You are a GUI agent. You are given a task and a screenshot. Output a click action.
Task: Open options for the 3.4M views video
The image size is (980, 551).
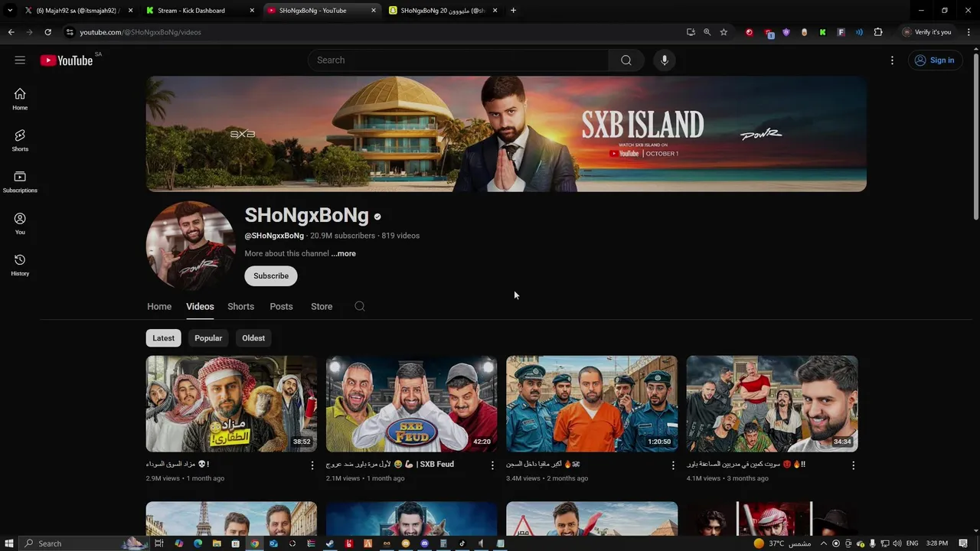point(673,465)
